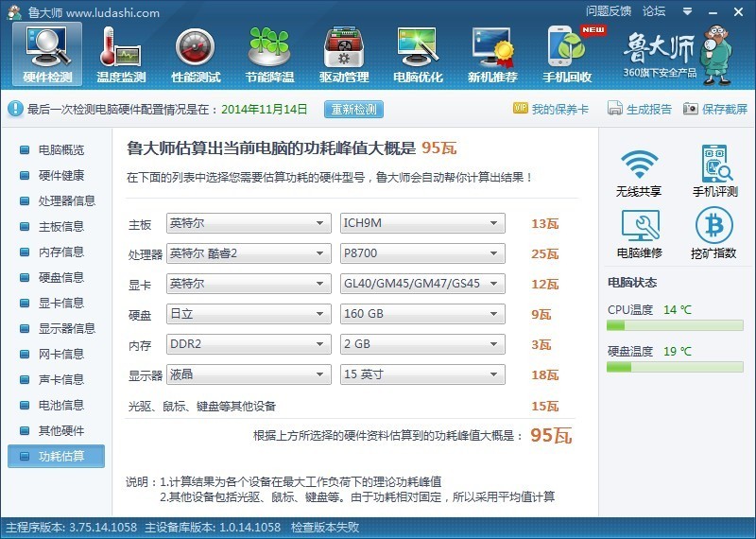Image resolution: width=756 pixels, height=539 pixels.
Task: Click the 硬盘温度 progress bar
Action: point(675,367)
